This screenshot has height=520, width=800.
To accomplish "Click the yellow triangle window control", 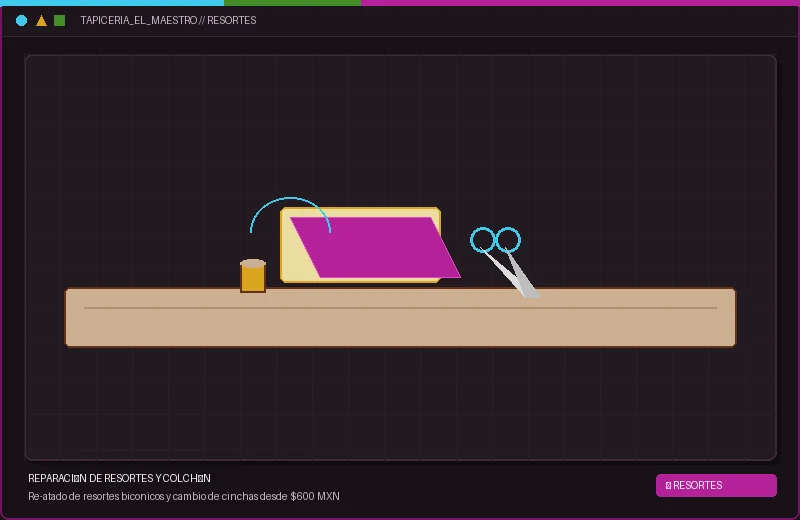I will (x=41, y=20).
